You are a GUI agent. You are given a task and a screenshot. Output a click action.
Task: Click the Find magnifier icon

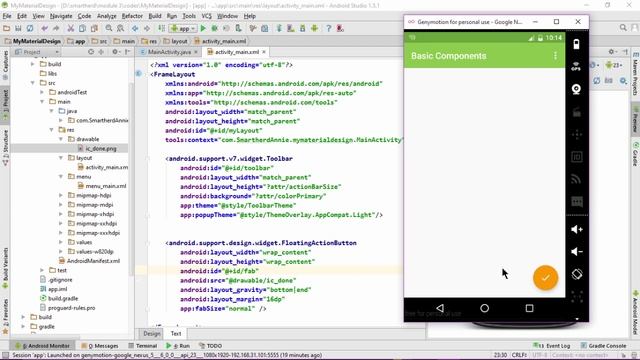[x=109, y=28]
